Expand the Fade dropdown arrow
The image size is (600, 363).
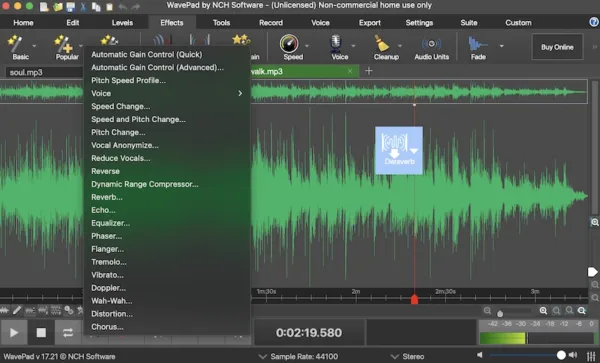click(501, 46)
